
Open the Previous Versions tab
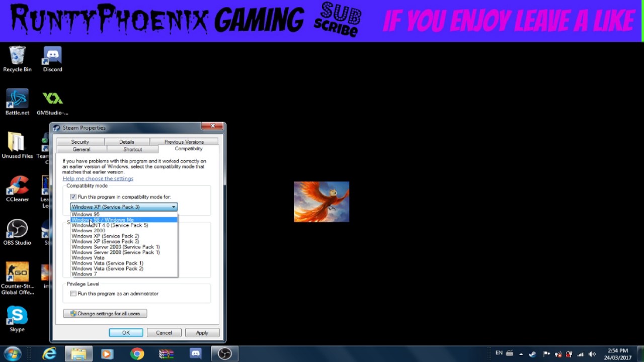(184, 142)
